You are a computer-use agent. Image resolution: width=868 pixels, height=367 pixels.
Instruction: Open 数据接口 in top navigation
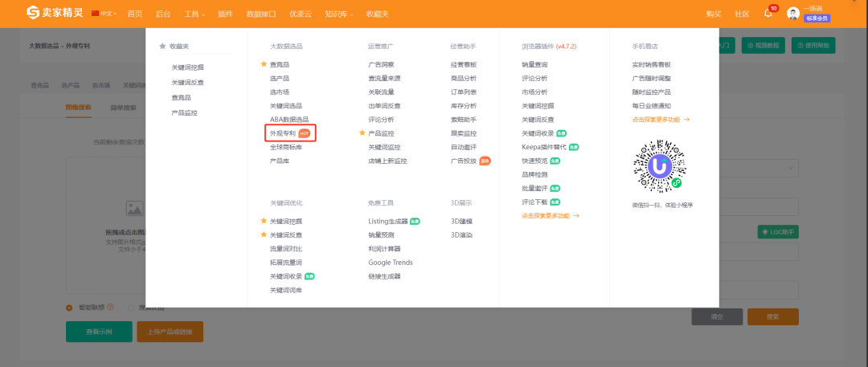[x=261, y=14]
